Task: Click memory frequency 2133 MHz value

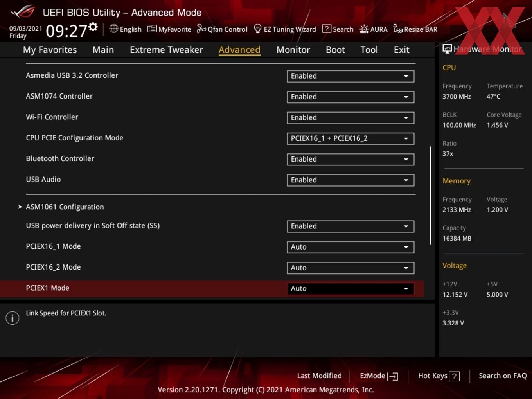Action: 457,210
